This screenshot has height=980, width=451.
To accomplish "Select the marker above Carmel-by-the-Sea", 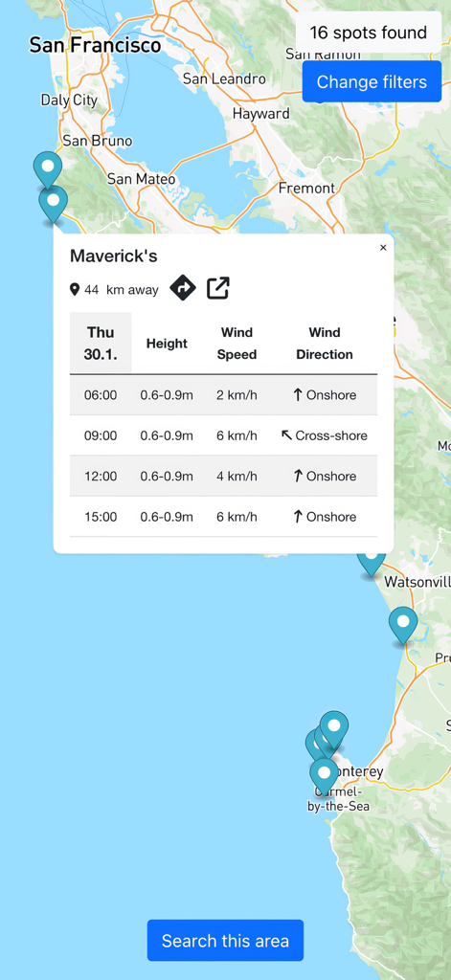I will tap(324, 775).
